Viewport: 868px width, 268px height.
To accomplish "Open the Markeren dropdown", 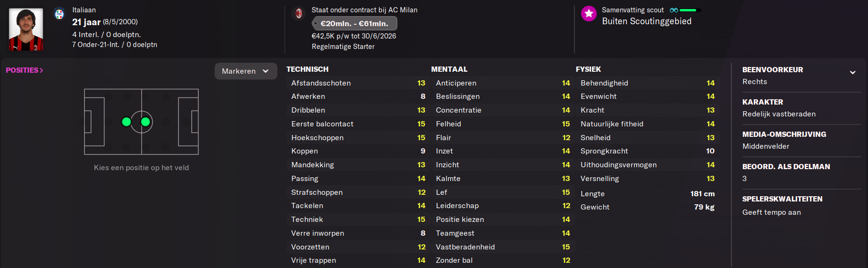I will pos(246,71).
